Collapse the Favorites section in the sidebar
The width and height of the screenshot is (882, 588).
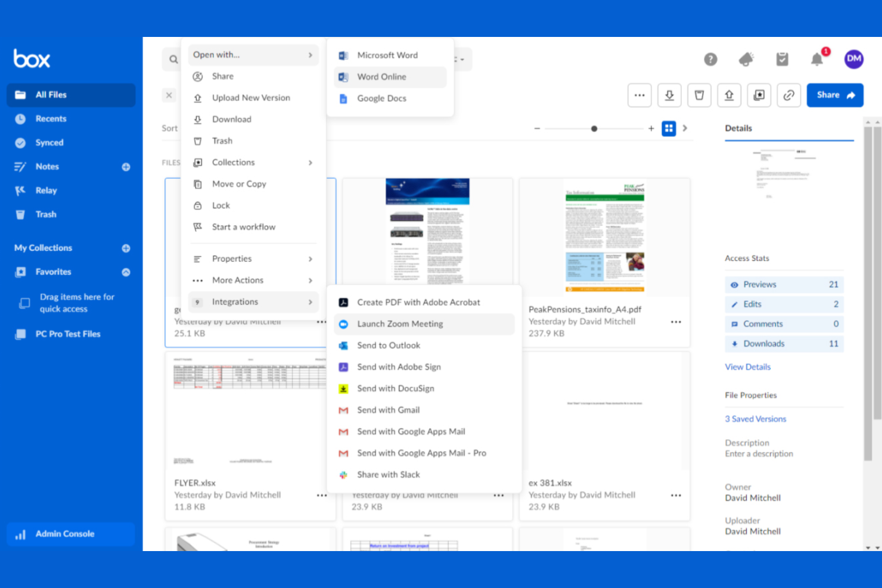126,272
